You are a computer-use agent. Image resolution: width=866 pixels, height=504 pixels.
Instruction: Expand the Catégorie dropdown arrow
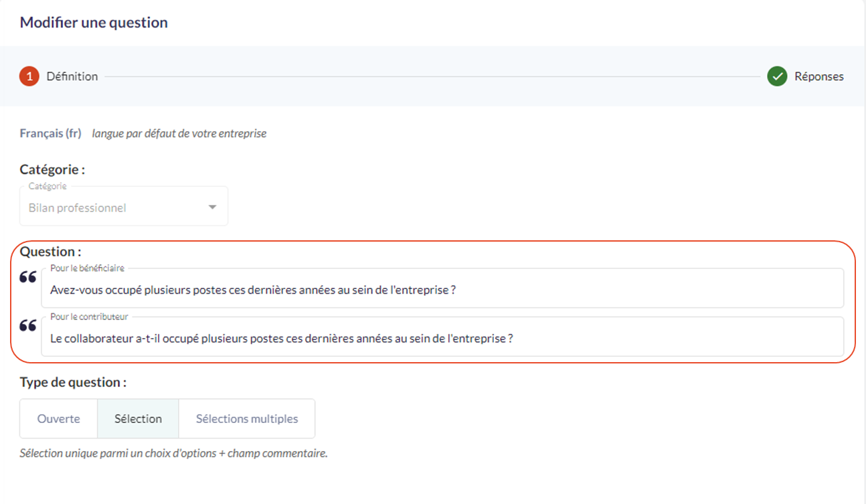(212, 207)
